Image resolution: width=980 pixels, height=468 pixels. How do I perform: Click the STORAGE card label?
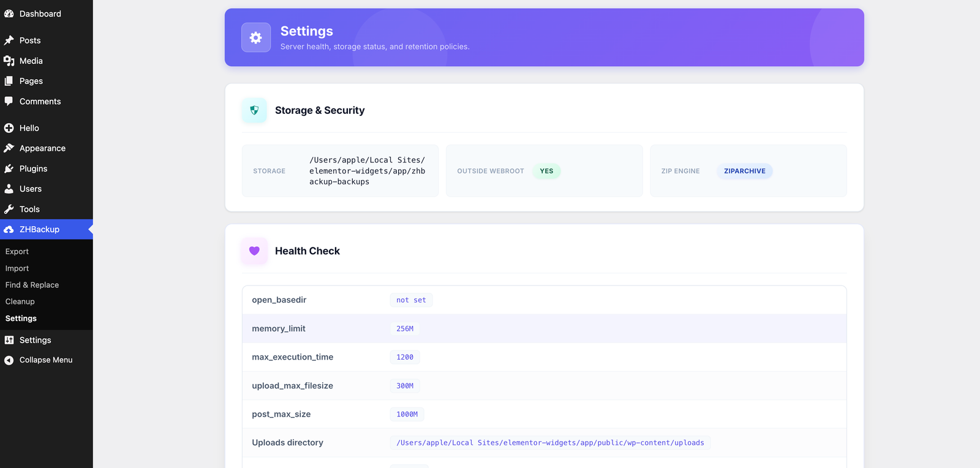(269, 171)
